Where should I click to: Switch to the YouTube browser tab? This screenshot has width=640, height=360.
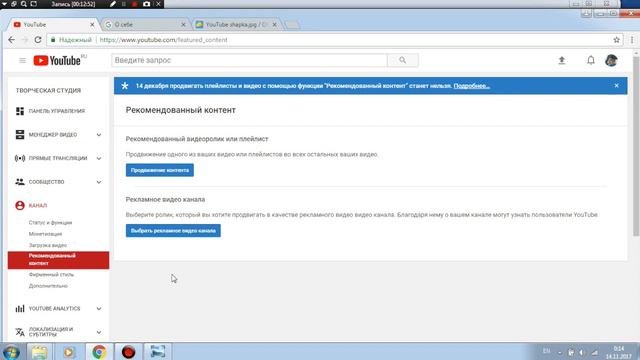click(x=52, y=24)
